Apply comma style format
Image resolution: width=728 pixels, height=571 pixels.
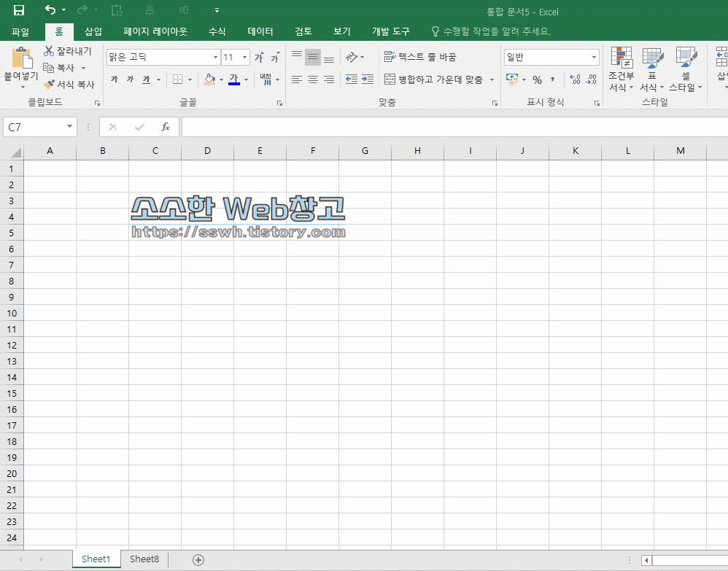pyautogui.click(x=552, y=79)
